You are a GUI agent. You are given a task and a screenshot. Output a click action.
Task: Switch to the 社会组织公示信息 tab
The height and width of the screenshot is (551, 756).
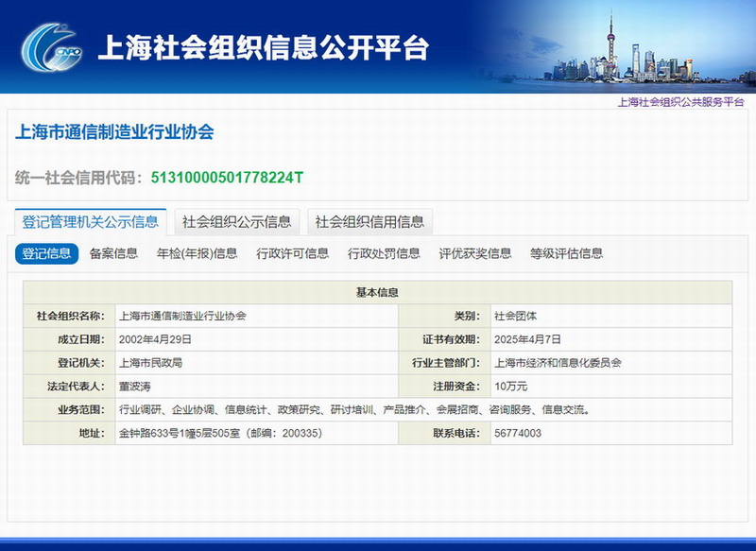236,222
